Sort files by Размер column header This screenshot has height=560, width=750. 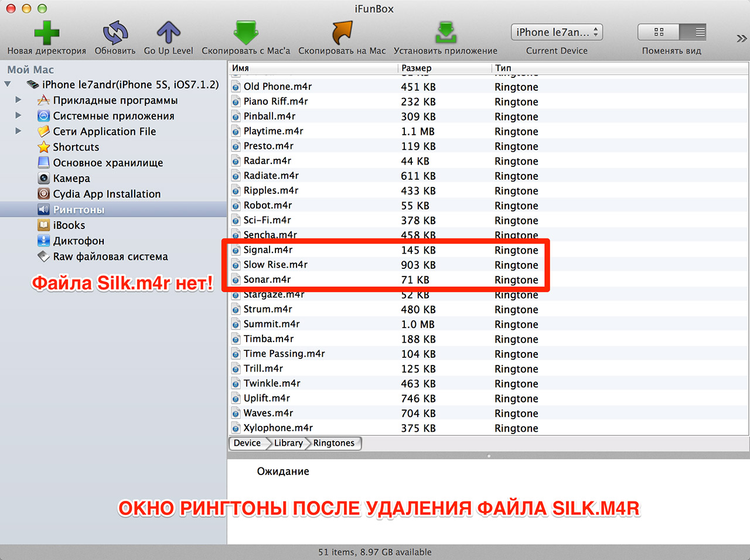[x=444, y=68]
